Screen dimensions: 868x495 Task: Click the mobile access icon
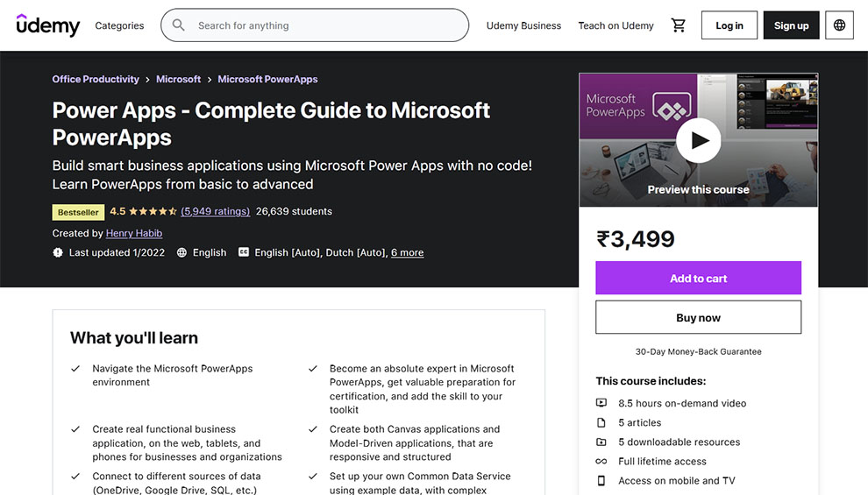click(601, 481)
